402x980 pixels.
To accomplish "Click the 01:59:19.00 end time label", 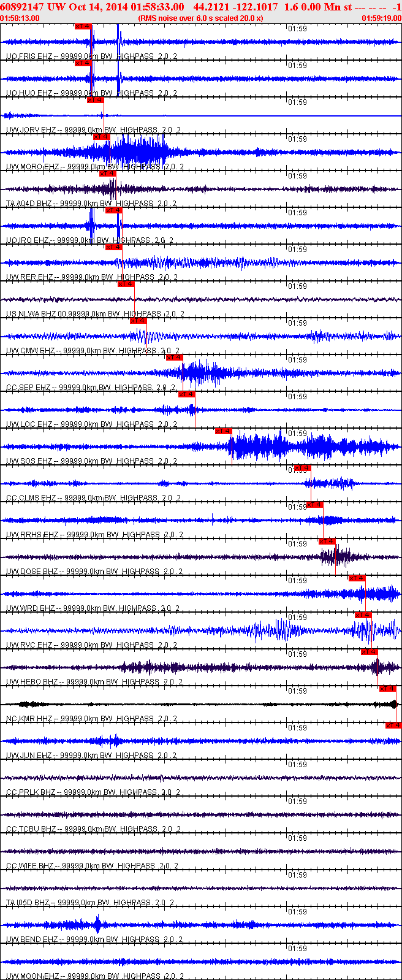I will click(x=381, y=18).
